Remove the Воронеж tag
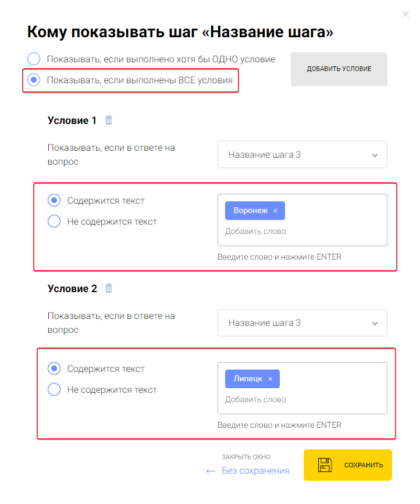Screen dimensions: 420x504 [276, 211]
